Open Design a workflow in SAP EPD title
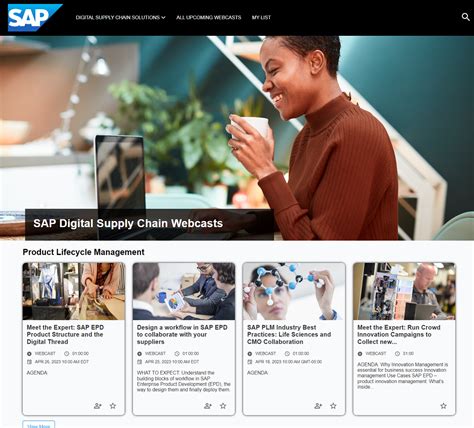The width and height of the screenshot is (474, 428). click(x=182, y=334)
